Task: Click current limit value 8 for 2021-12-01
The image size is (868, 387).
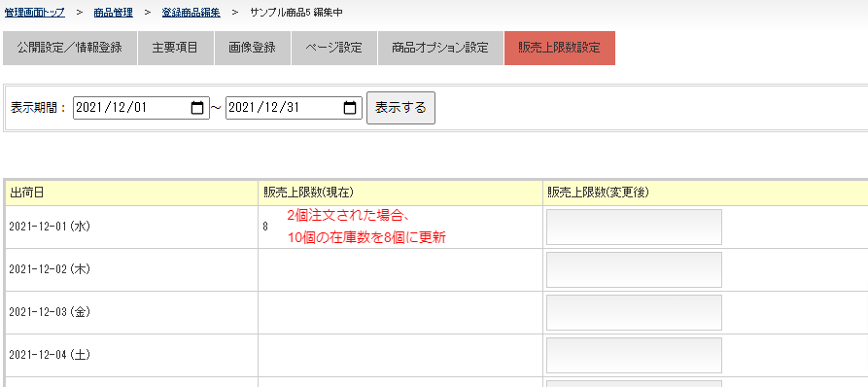Action: [x=265, y=227]
